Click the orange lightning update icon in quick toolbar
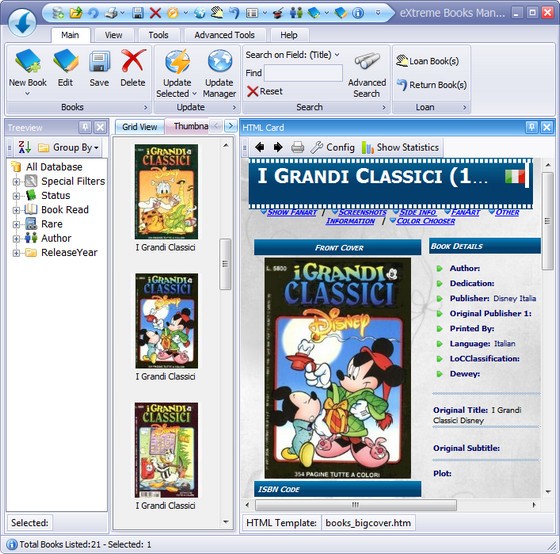The height and width of the screenshot is (554, 560). (x=173, y=13)
